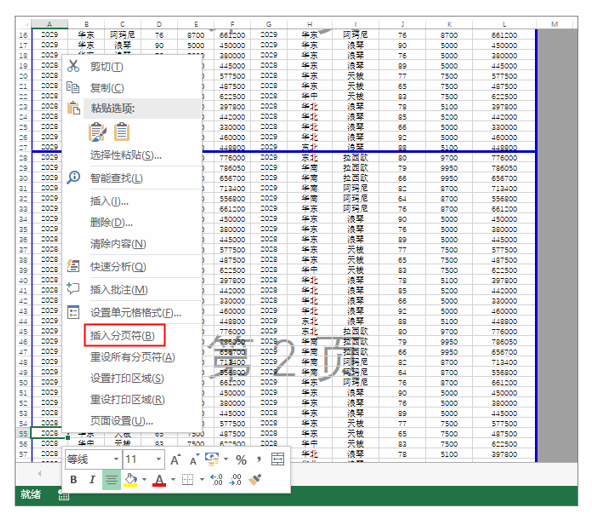Click the Insert Comment icon

tap(73, 289)
